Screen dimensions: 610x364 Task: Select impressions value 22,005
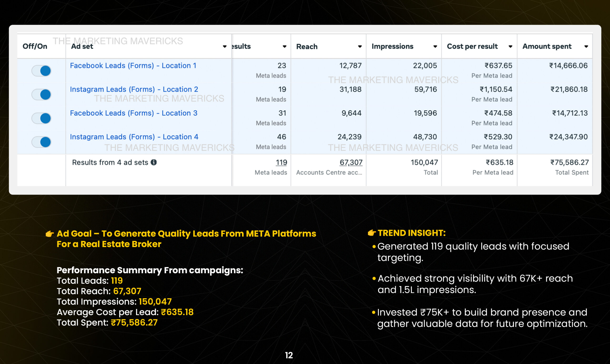click(x=425, y=66)
